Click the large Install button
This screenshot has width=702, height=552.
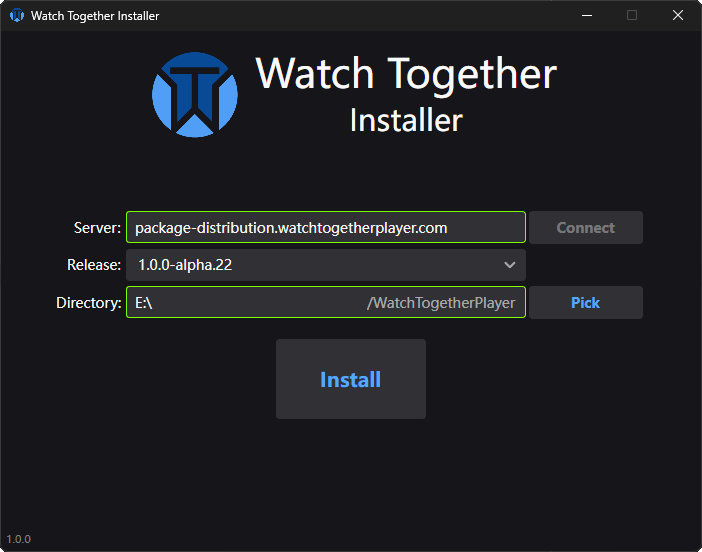click(351, 379)
